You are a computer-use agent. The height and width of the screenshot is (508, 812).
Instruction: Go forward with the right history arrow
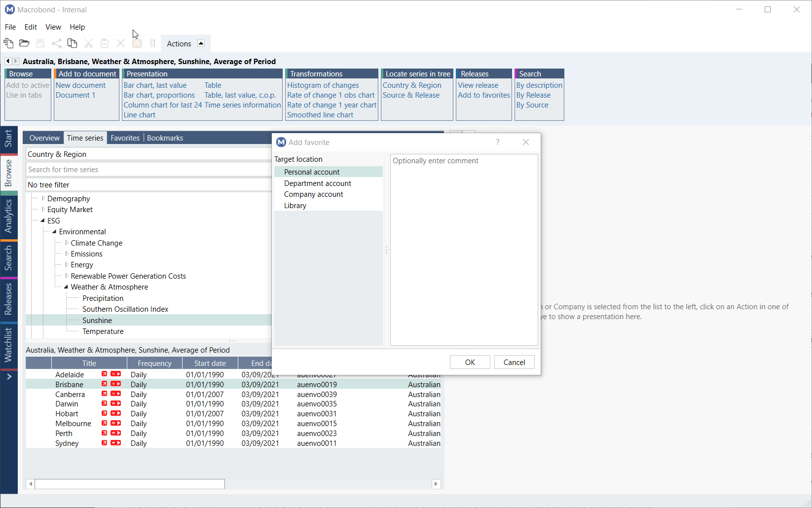point(16,61)
